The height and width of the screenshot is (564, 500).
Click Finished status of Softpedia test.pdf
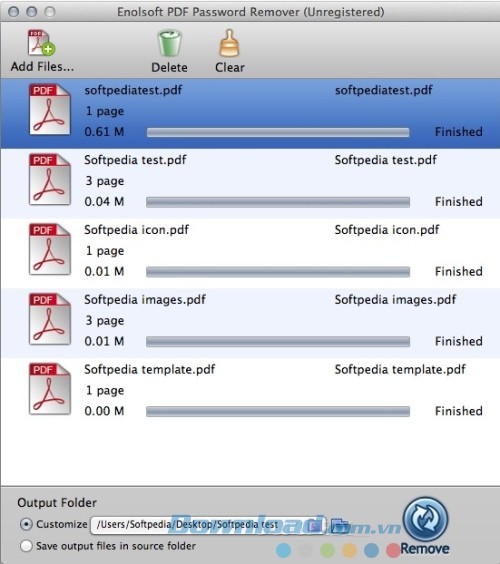(459, 201)
